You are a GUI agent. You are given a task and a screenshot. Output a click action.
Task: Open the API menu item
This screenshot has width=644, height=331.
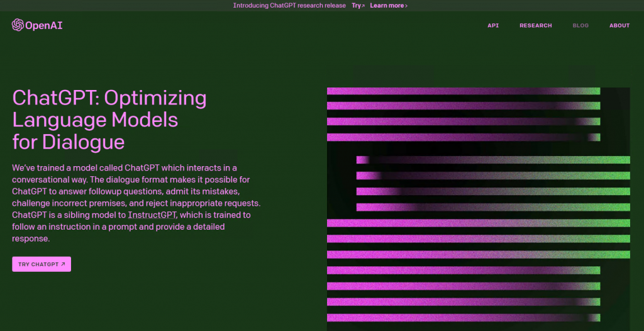[x=493, y=26]
